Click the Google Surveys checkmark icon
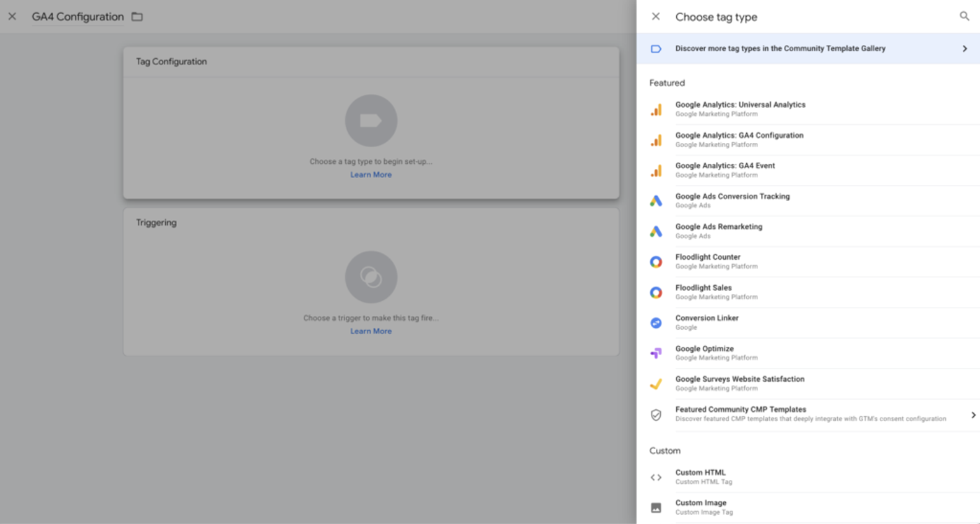This screenshot has width=980, height=524. pyautogui.click(x=656, y=384)
